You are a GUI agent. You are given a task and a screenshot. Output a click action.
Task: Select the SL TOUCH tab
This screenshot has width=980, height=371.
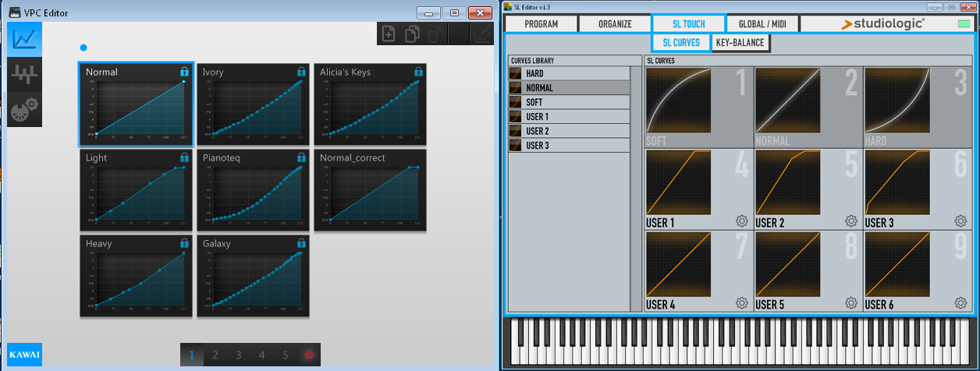click(688, 24)
